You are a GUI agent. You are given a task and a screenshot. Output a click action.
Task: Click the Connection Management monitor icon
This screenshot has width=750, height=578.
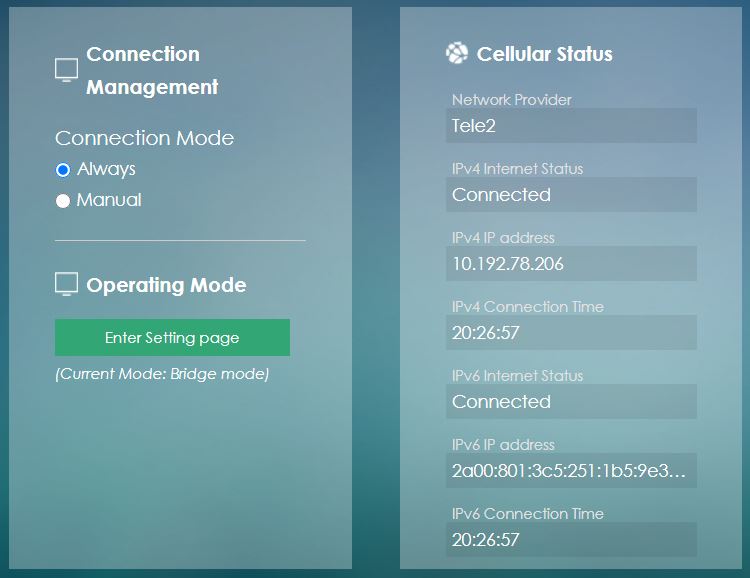pos(66,70)
